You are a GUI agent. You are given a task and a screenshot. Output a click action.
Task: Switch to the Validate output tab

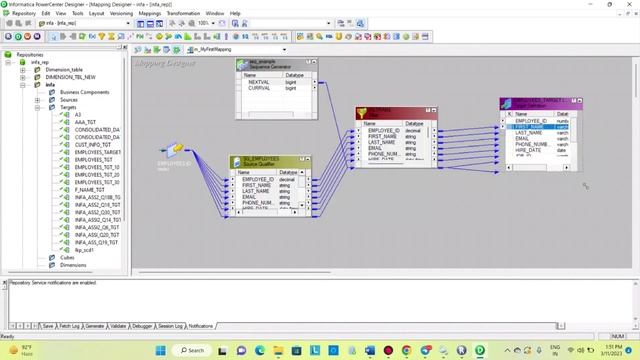click(118, 326)
